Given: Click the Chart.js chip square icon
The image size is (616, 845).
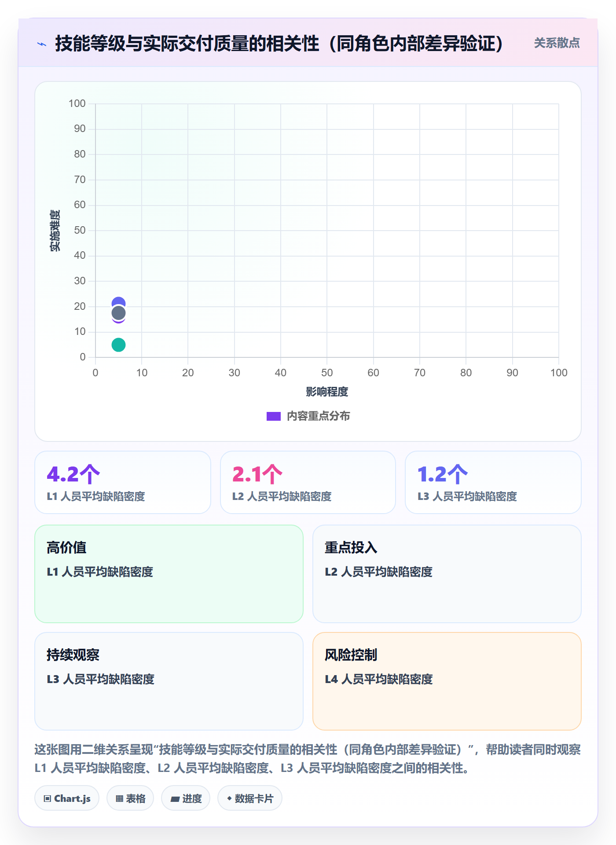Looking at the screenshot, I should (x=48, y=799).
